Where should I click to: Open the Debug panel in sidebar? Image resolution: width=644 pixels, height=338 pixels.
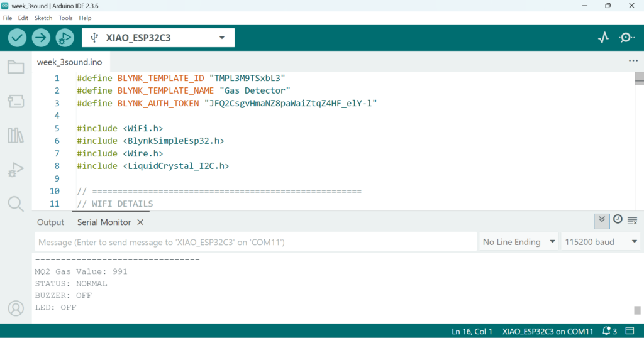click(x=16, y=170)
